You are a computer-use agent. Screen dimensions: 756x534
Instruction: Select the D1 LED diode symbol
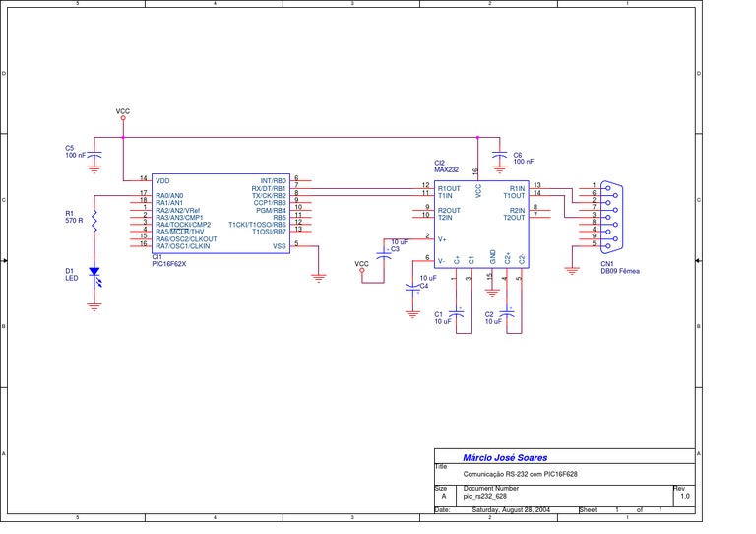pos(94,277)
